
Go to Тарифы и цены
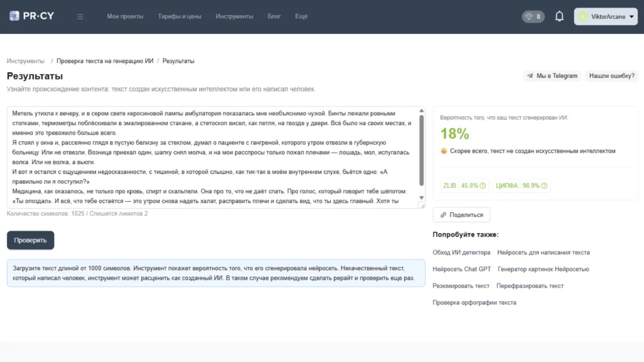pyautogui.click(x=180, y=16)
